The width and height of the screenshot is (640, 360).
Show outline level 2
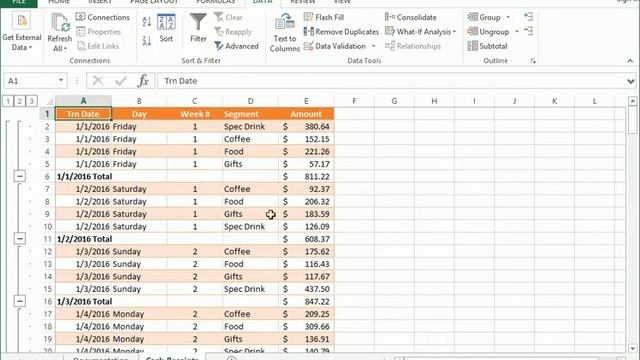click(19, 101)
